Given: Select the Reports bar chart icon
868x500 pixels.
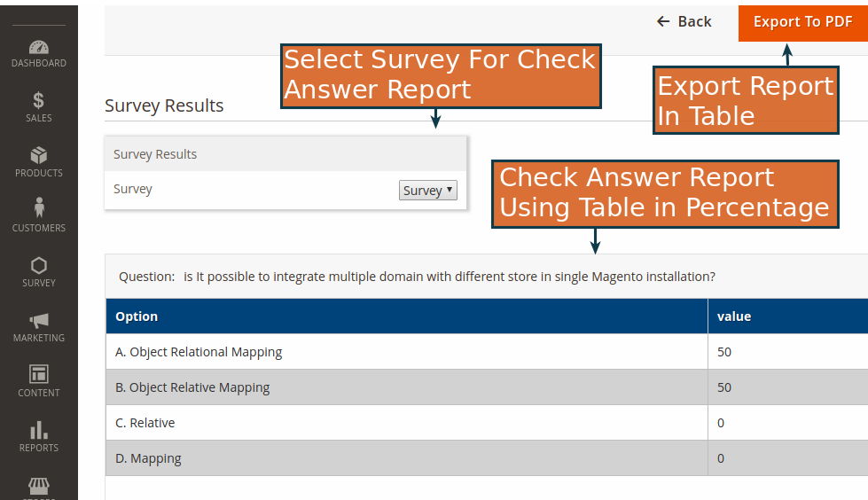Looking at the screenshot, I should 39,430.
